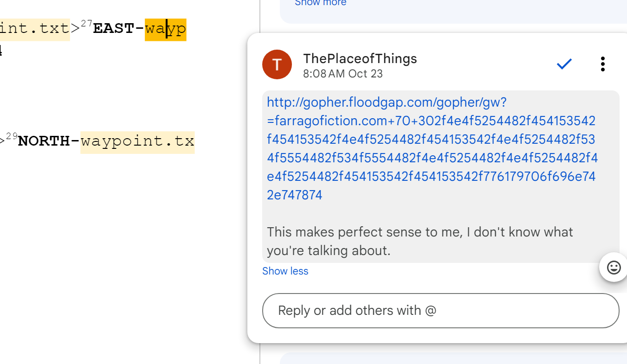Resolve the comment with the checkmark icon
Image resolution: width=627 pixels, height=364 pixels.
[x=564, y=64]
